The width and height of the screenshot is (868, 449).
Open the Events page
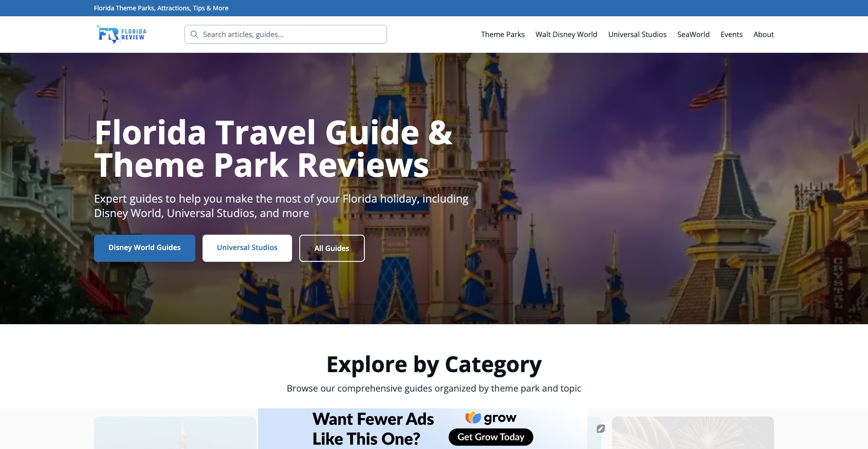coord(731,34)
